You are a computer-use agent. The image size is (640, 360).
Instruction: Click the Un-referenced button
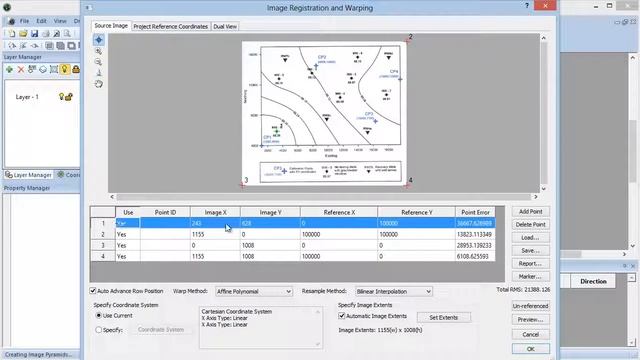coord(531,306)
